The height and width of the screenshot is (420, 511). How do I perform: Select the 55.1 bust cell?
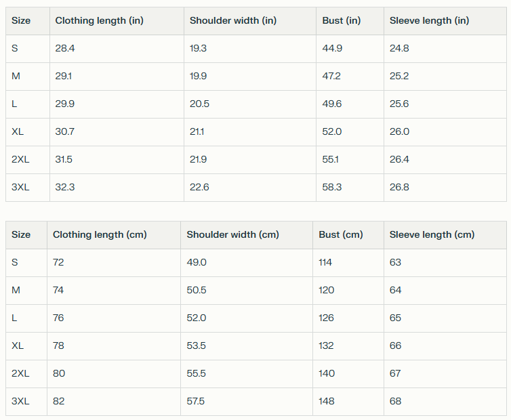[x=331, y=160]
